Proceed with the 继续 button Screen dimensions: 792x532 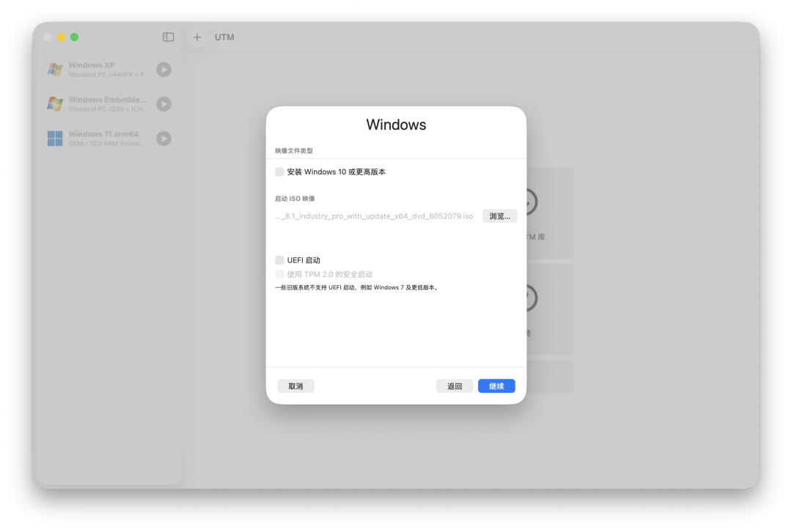pos(496,386)
